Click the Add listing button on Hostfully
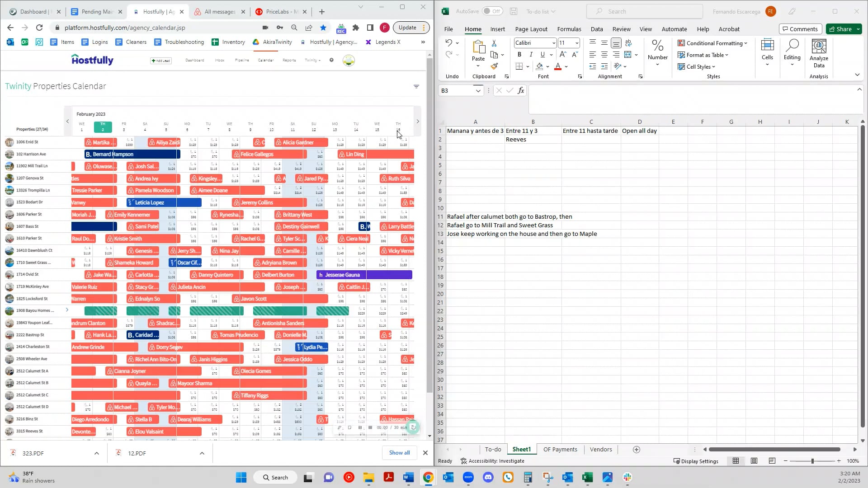Viewport: 868px width, 488px height. tap(161, 60)
